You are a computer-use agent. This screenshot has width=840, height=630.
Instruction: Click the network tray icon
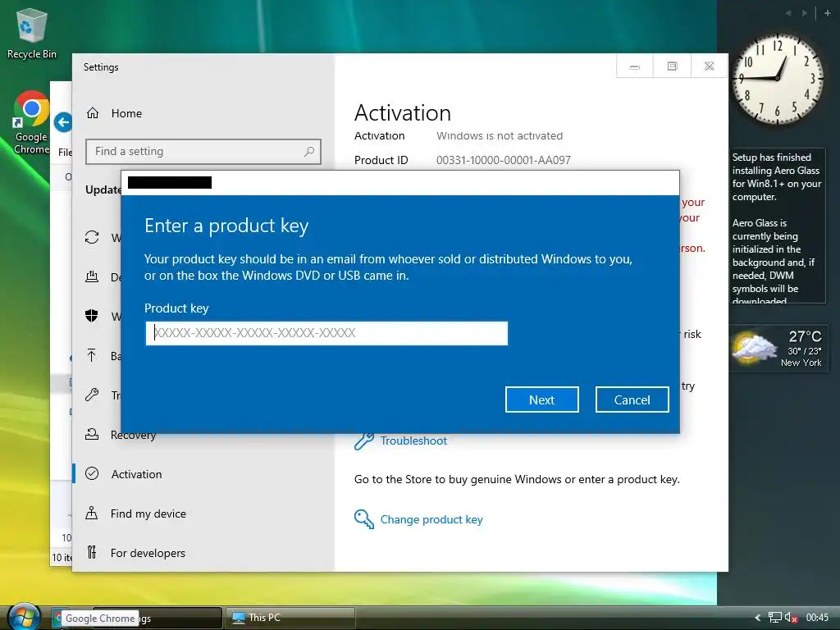[774, 618]
